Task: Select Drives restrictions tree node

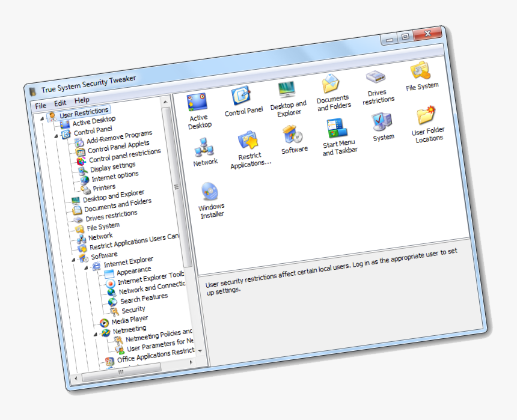Action: tap(111, 216)
